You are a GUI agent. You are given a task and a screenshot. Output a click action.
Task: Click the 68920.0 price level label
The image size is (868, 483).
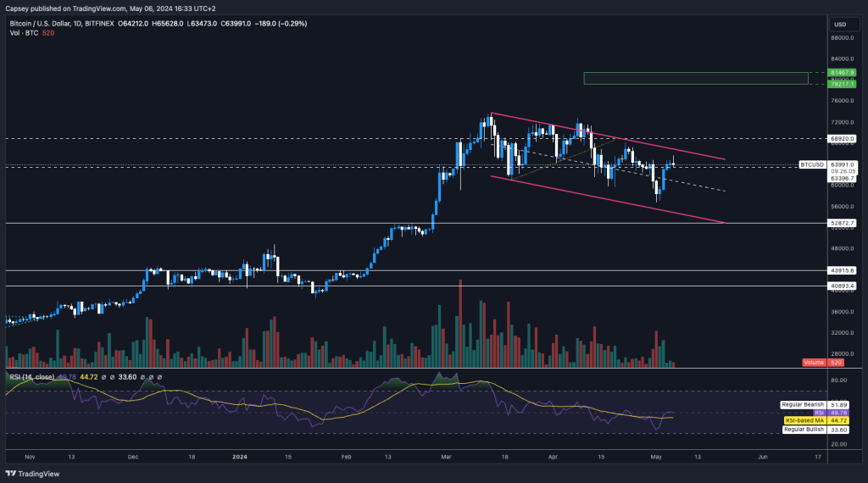[x=842, y=139]
